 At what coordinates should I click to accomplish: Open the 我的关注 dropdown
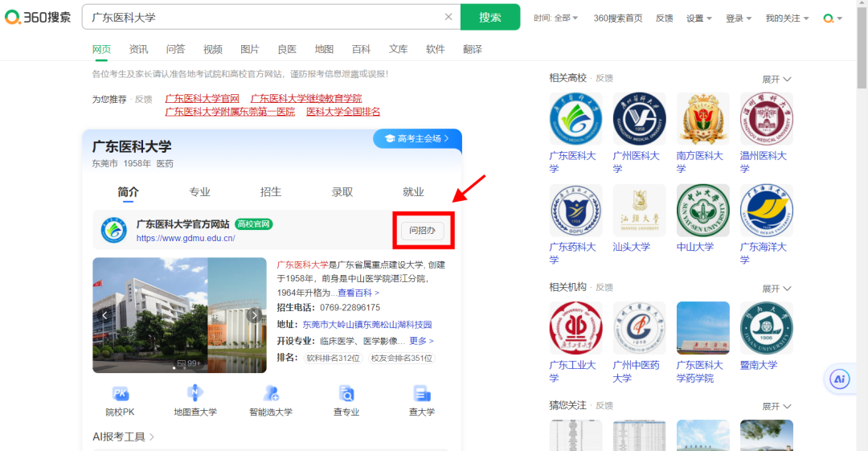[787, 18]
